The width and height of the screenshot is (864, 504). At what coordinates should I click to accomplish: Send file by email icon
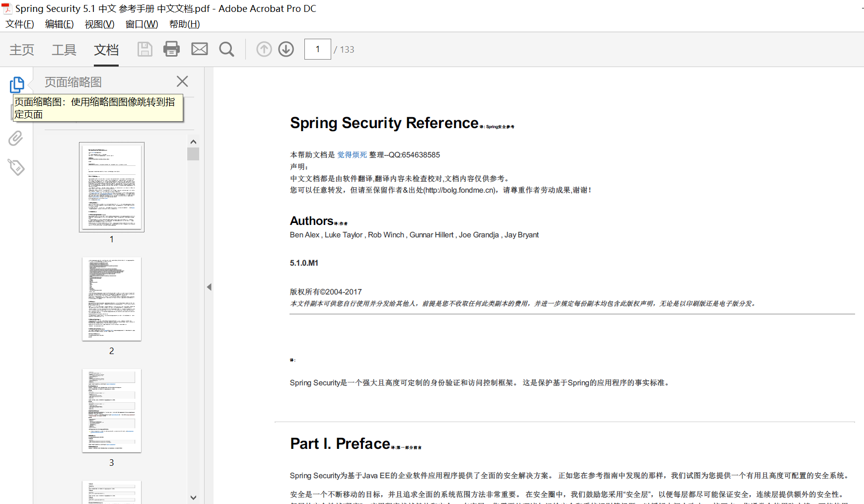(200, 49)
